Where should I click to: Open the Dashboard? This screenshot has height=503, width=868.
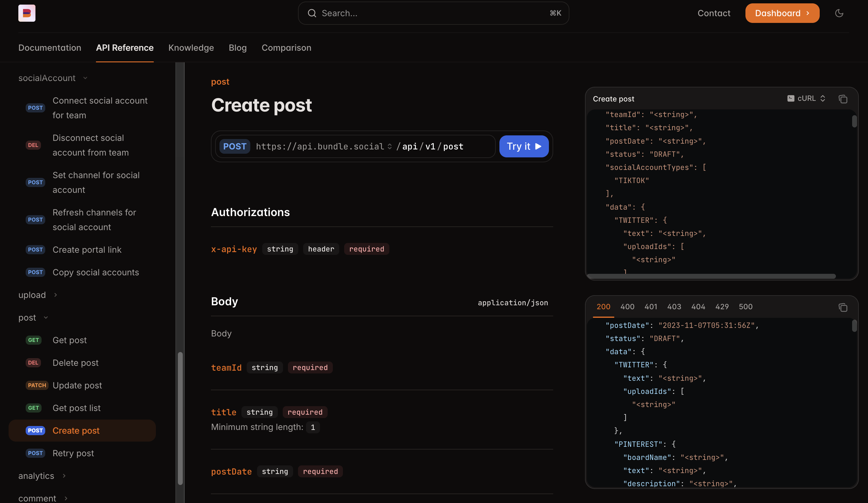point(782,13)
